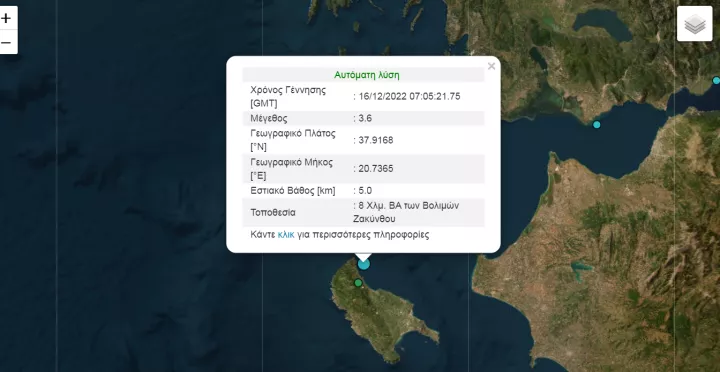
Task: Zoom in with the plus button
Action: pyautogui.click(x=6, y=18)
